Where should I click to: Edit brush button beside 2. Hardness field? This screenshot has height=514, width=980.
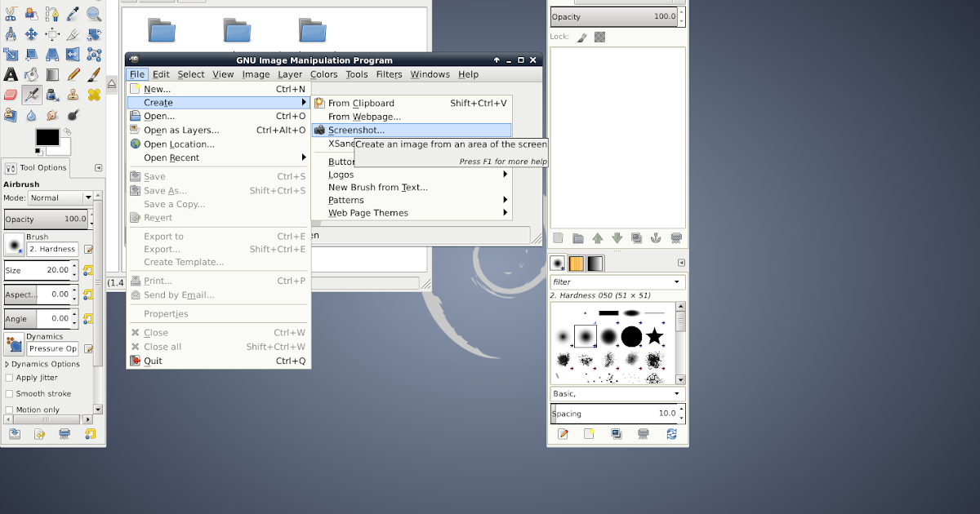point(88,249)
